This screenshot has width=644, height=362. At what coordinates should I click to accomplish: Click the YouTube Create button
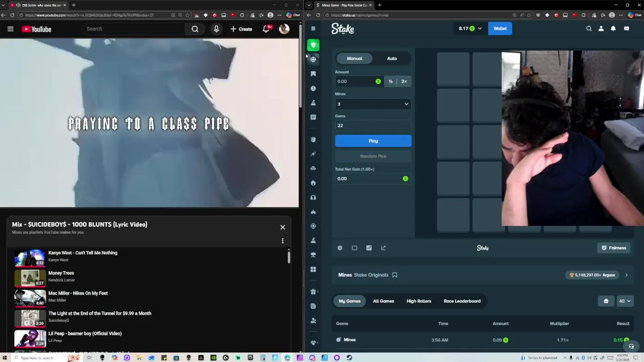[x=242, y=29]
